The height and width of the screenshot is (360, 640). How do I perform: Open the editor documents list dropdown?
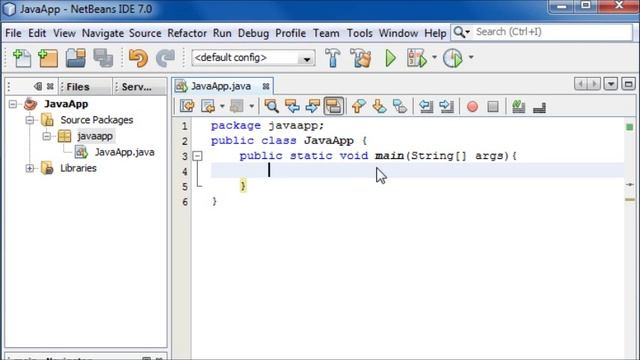tap(611, 84)
